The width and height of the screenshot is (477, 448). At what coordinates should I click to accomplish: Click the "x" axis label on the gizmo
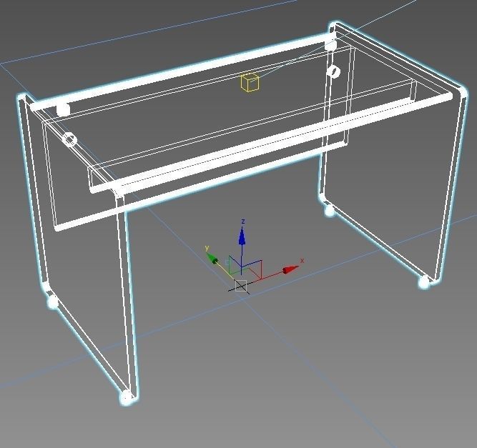point(302,261)
